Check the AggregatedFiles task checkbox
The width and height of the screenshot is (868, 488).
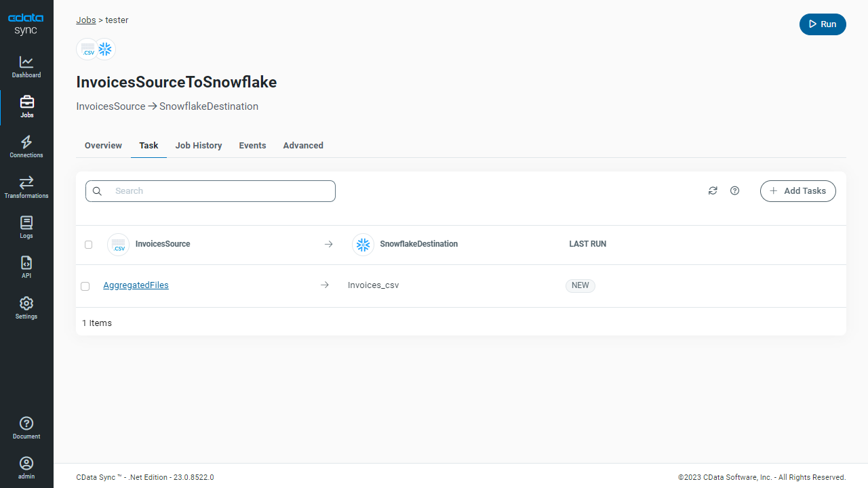click(85, 286)
